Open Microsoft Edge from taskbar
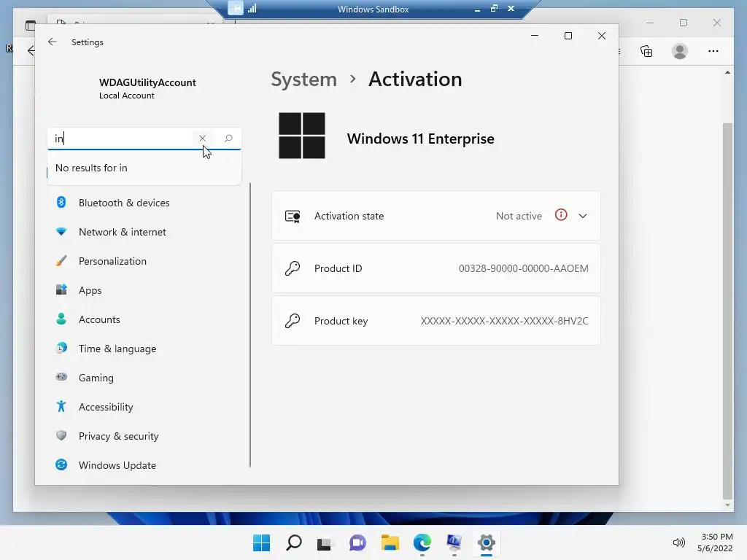 click(422, 542)
